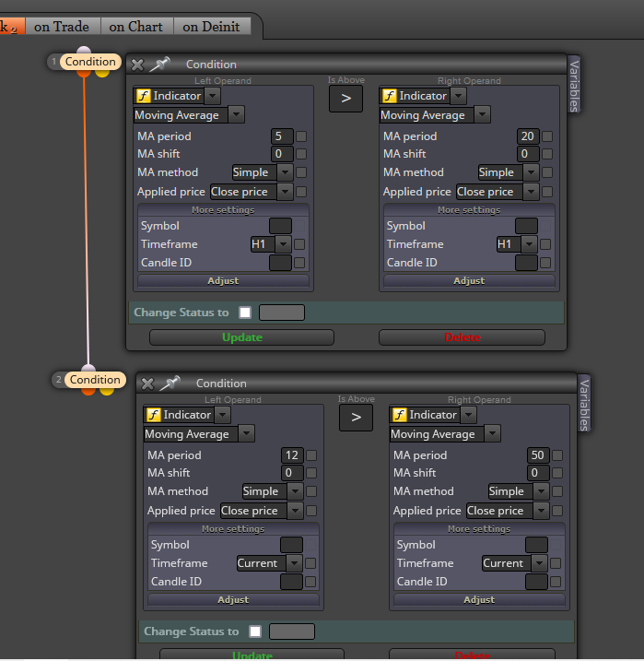Click the red Delete button of first condition
Viewport: 644px width, 661px height.
pos(463,337)
